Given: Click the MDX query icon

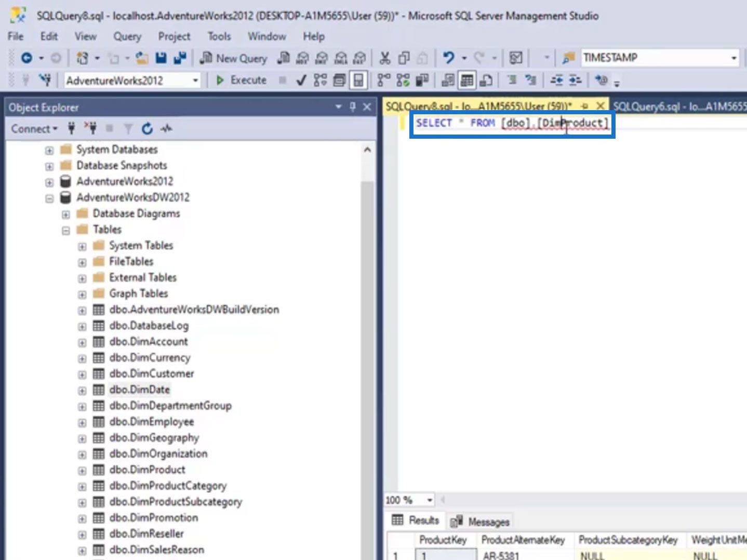Looking at the screenshot, I should [x=302, y=58].
